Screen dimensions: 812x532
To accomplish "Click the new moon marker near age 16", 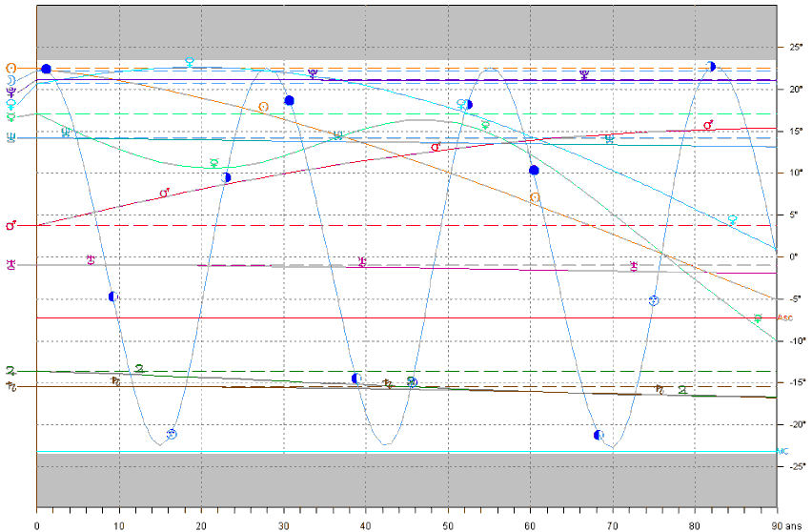I will pyautogui.click(x=172, y=434).
